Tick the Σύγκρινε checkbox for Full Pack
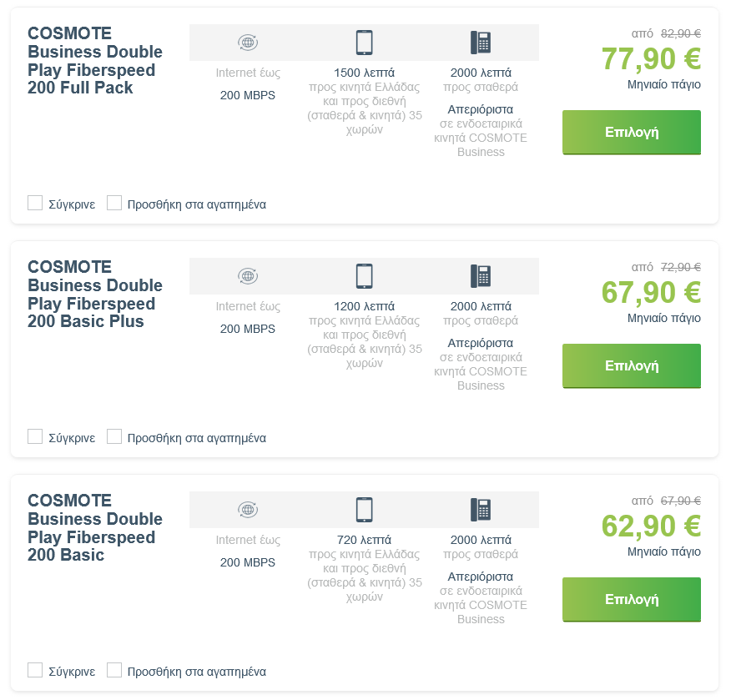 tap(35, 204)
